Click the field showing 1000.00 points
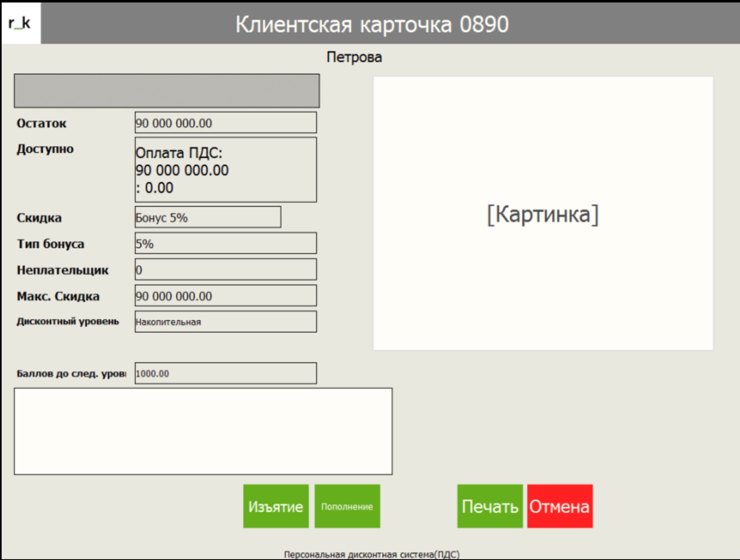 [x=226, y=373]
